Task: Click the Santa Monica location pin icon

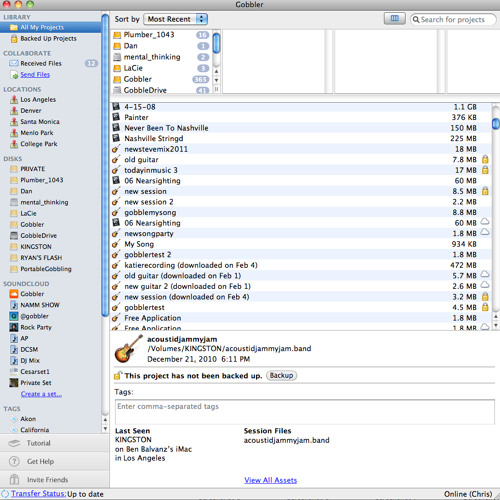Action: pyautogui.click(x=14, y=122)
